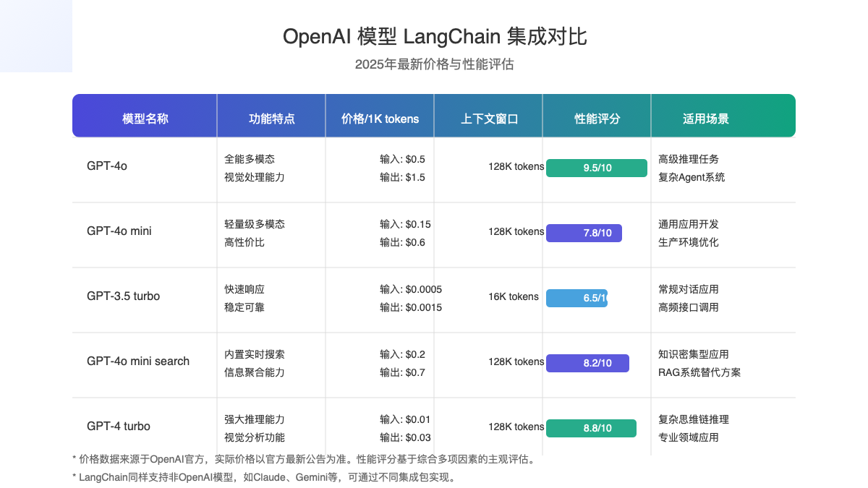Screen dimensions: 868x488
Task: Click the RAG系统替代方案 use case text
Action: pyautogui.click(x=699, y=372)
